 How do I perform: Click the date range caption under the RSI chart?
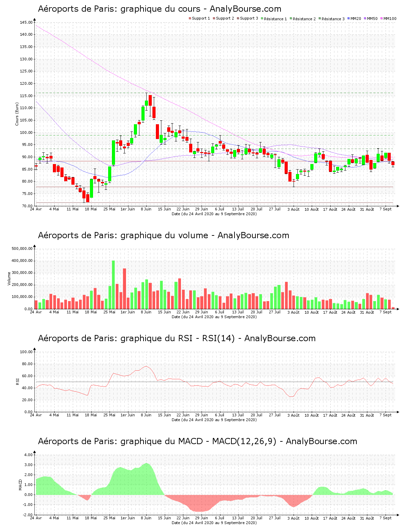click(x=214, y=420)
